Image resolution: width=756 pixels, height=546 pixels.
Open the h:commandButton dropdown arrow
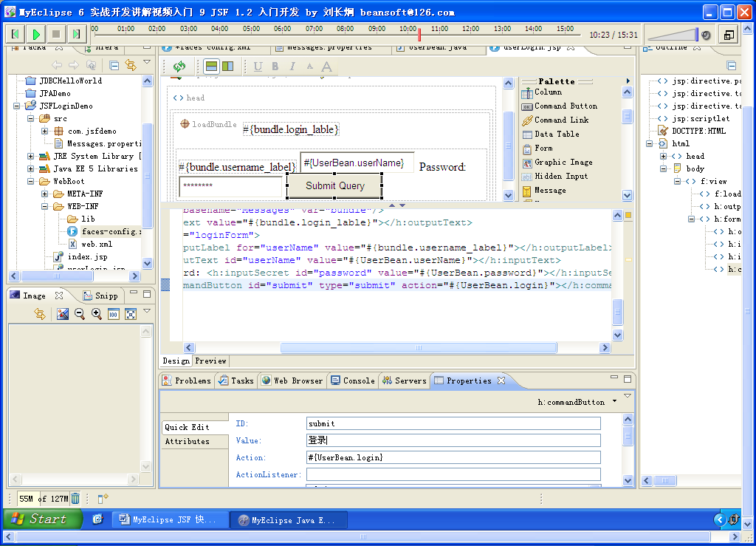(x=615, y=401)
